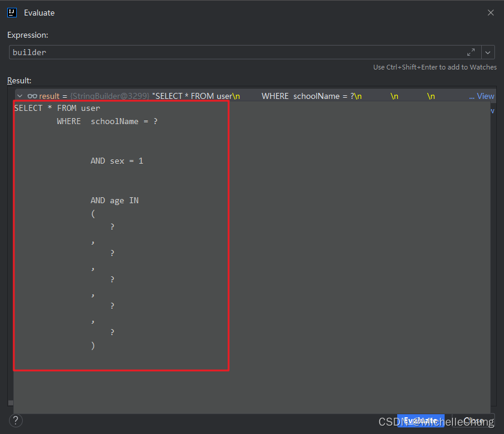
Task: Open the help question mark button
Action: (x=16, y=420)
